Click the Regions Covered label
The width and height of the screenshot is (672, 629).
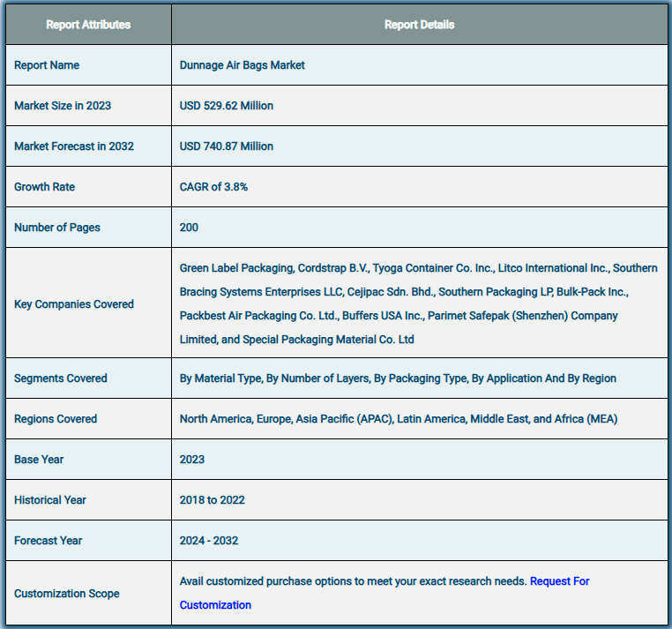56,419
